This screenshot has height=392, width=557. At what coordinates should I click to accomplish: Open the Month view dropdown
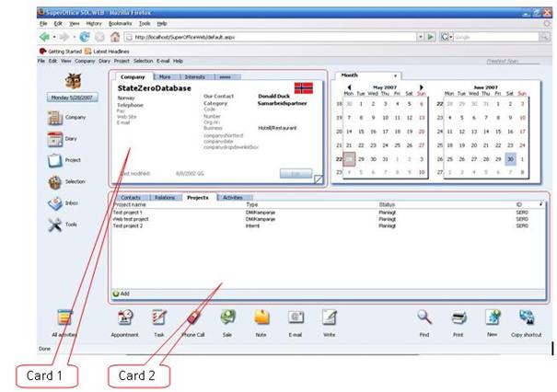[x=395, y=75]
